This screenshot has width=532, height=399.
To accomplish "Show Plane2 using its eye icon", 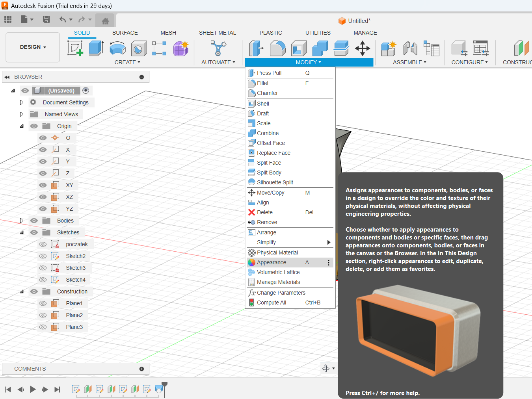I will [43, 315].
